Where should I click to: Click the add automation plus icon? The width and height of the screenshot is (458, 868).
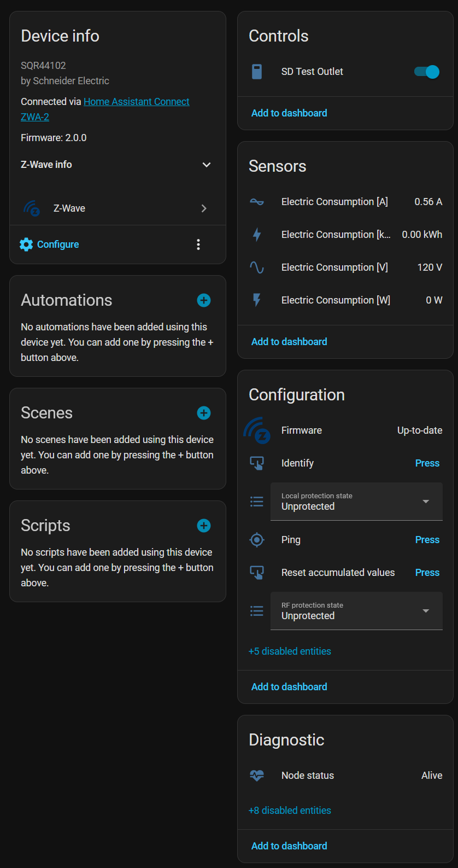tap(204, 300)
